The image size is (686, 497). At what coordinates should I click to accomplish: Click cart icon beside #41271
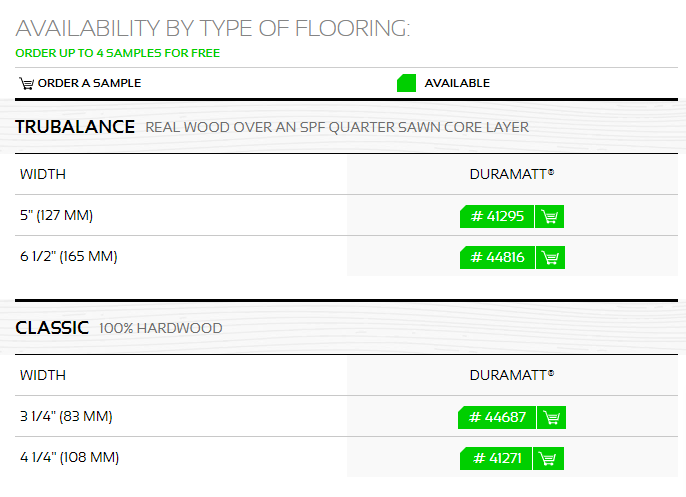(x=547, y=459)
